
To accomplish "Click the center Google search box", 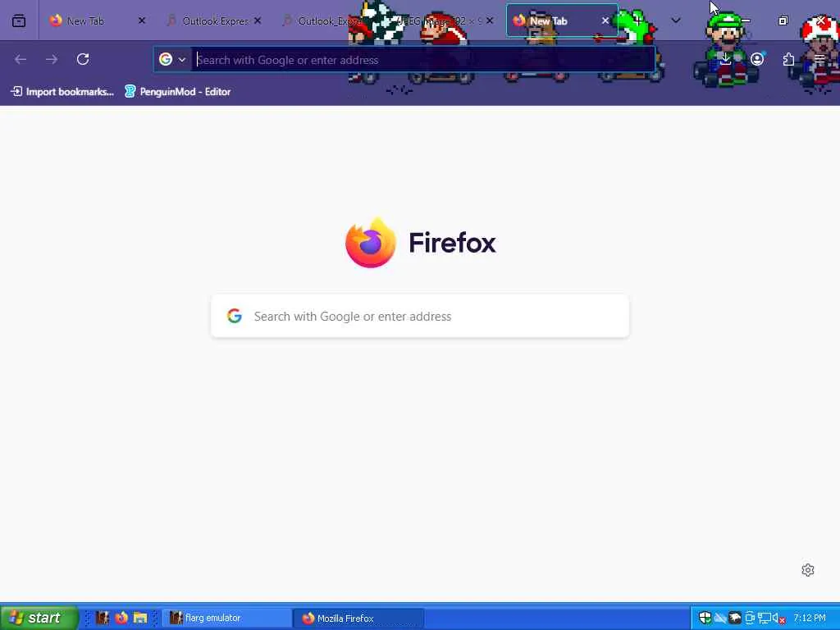I will 420,316.
